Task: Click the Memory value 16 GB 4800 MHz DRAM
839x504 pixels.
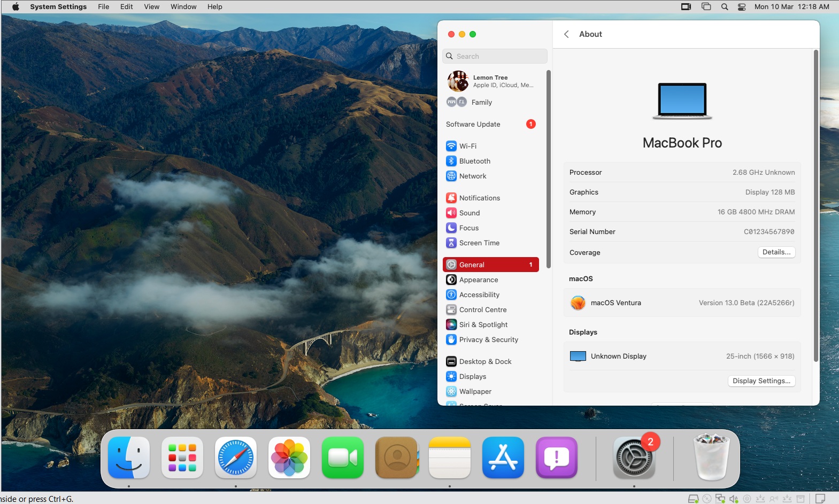Action: tap(756, 212)
